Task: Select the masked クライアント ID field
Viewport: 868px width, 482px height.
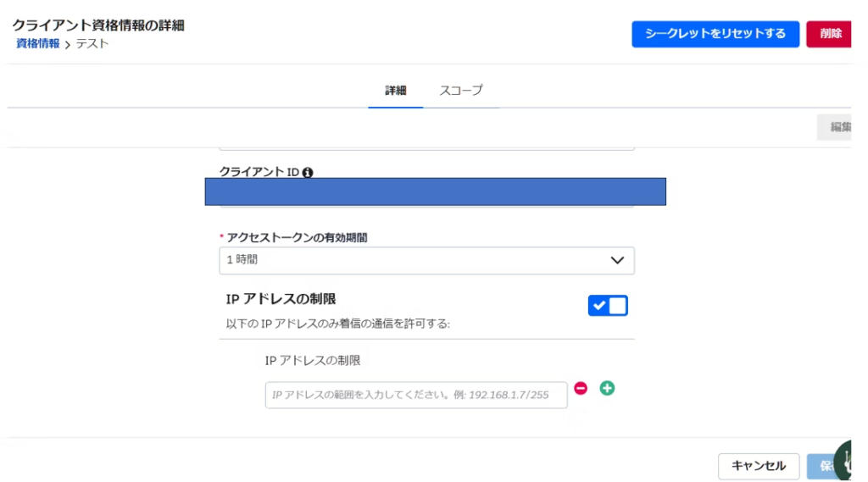Action: (x=435, y=192)
